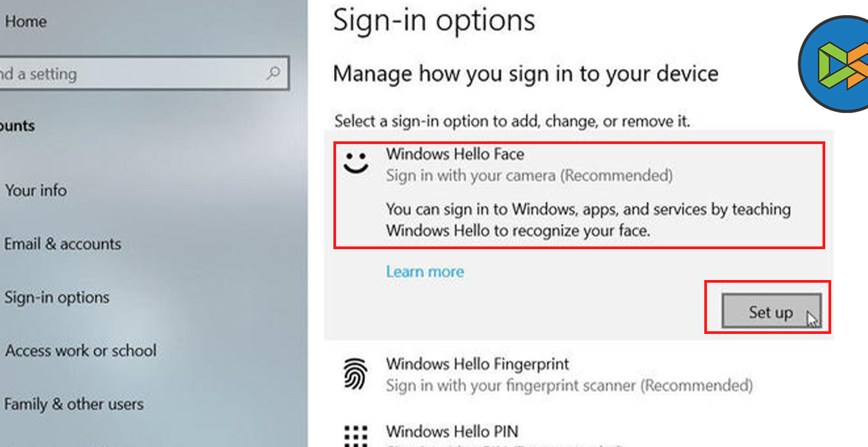Open Access work or school settings
The image size is (868, 447).
click(81, 350)
